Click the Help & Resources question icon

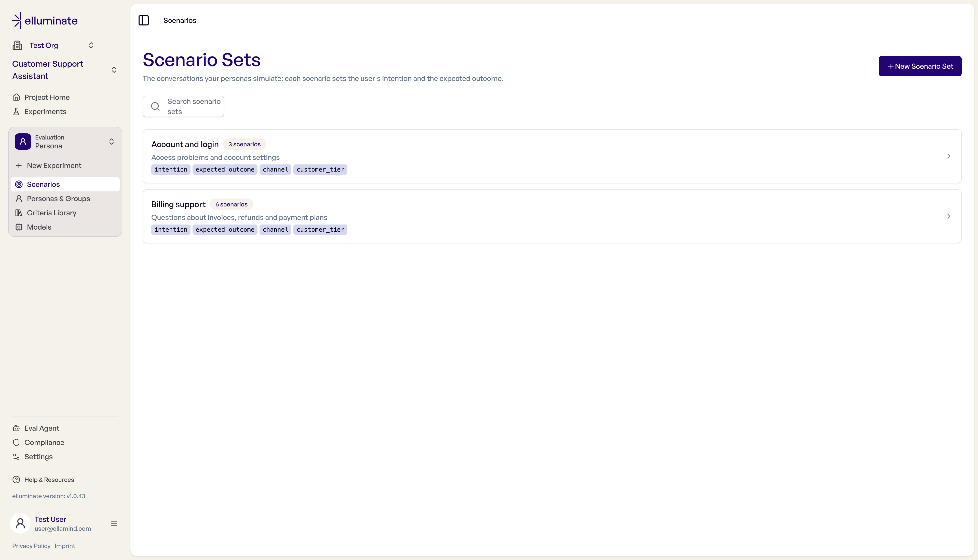tap(16, 480)
